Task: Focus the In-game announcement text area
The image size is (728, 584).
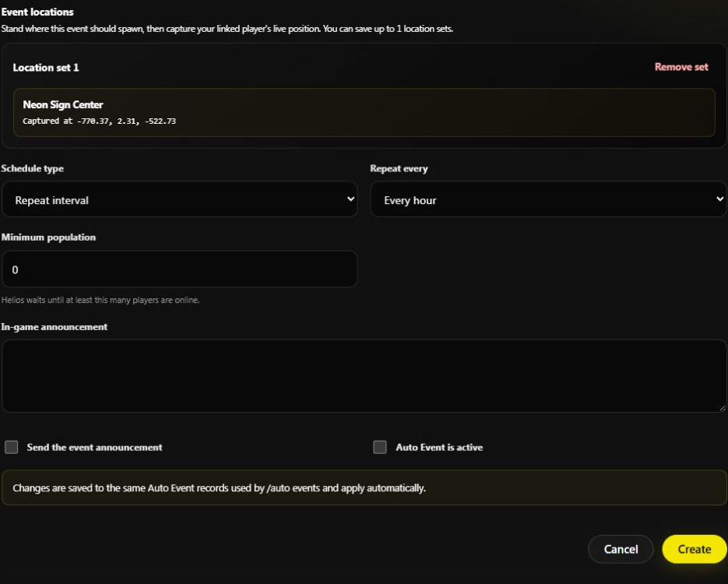Action: pyautogui.click(x=364, y=376)
